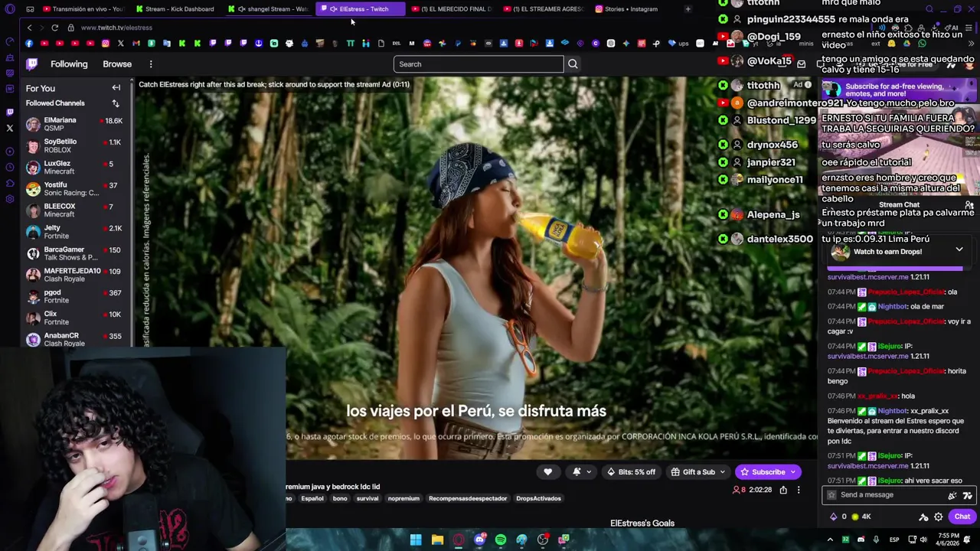Click the purple Subscribe button

coord(768,472)
